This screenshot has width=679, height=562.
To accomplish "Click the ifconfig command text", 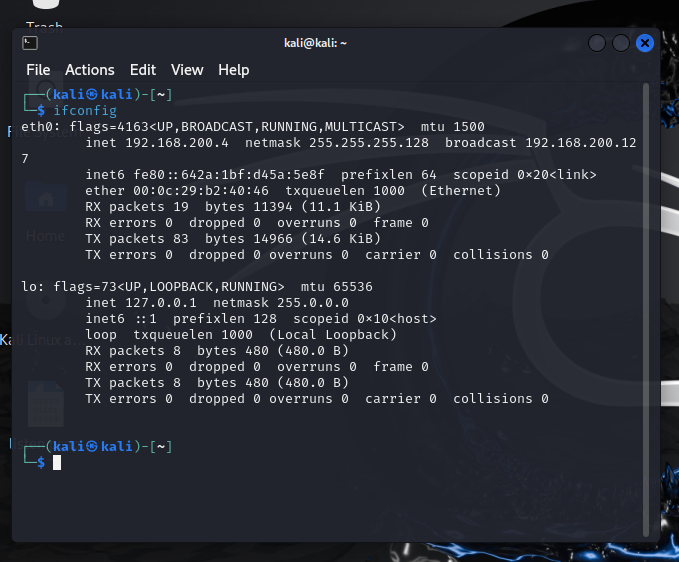I will point(85,111).
